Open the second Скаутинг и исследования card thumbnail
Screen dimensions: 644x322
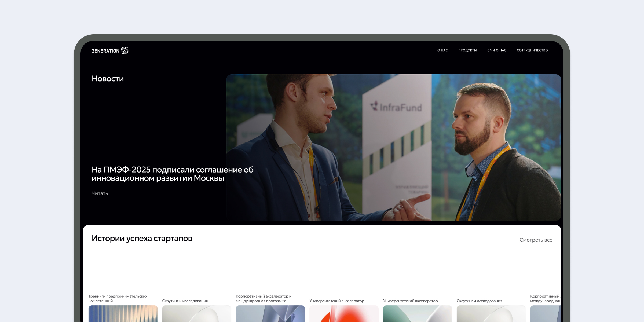pos(491,314)
